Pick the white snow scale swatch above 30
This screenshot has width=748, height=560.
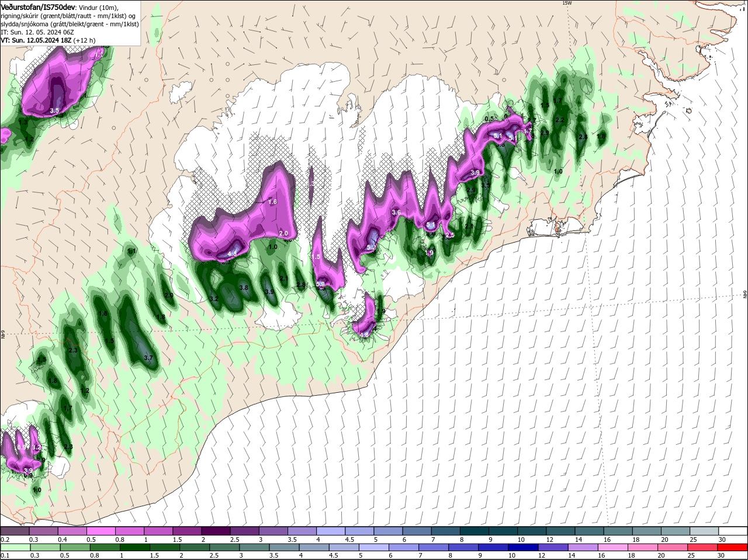733,531
